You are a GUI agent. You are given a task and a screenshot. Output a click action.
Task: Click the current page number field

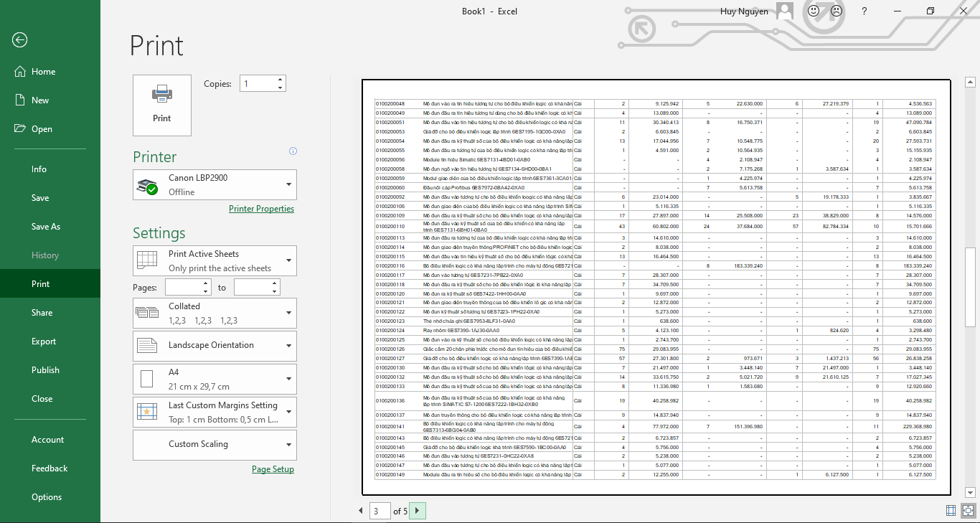click(379, 511)
